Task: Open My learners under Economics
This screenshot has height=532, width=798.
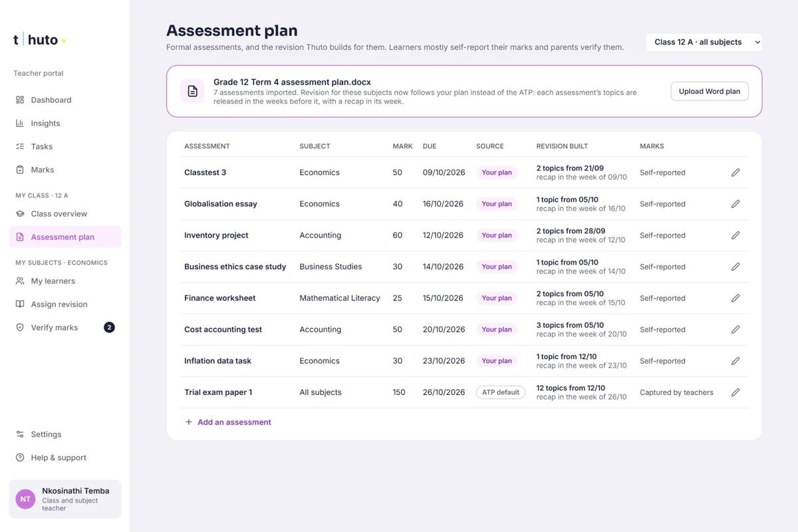Action: point(65,281)
